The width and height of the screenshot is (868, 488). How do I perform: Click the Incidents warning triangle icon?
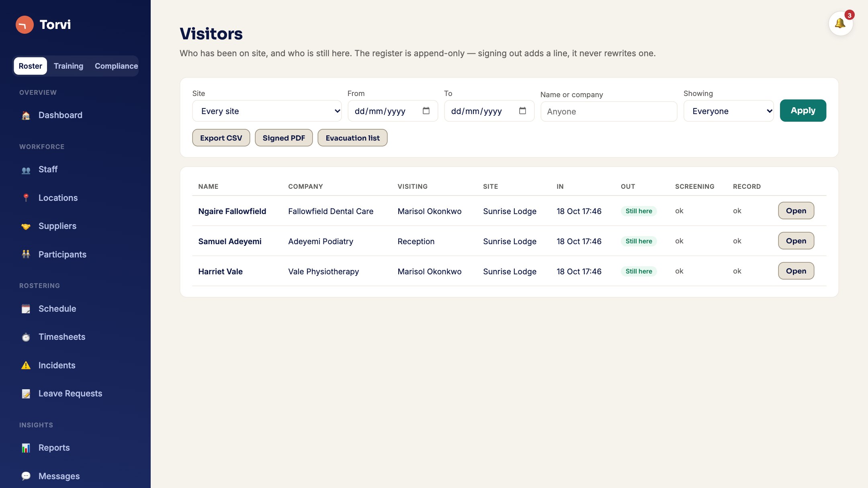click(26, 365)
